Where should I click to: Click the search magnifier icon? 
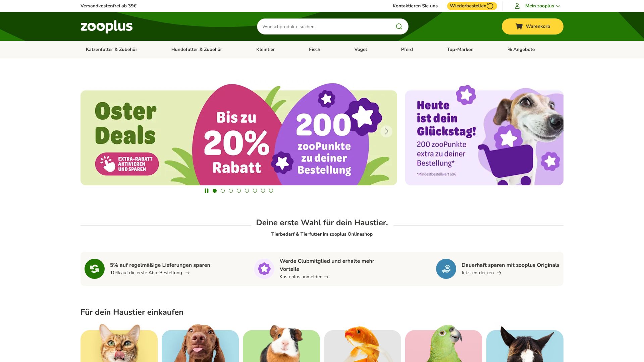[399, 26]
